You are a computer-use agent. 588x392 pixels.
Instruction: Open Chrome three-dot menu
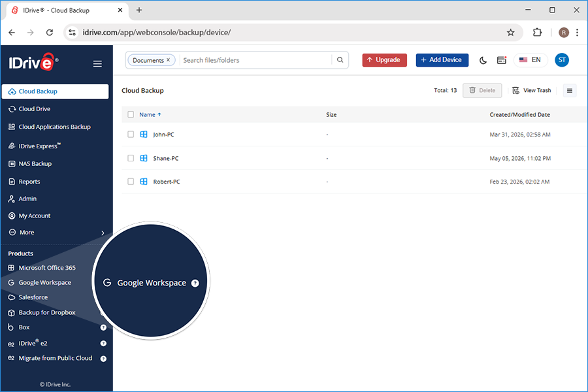(x=577, y=33)
